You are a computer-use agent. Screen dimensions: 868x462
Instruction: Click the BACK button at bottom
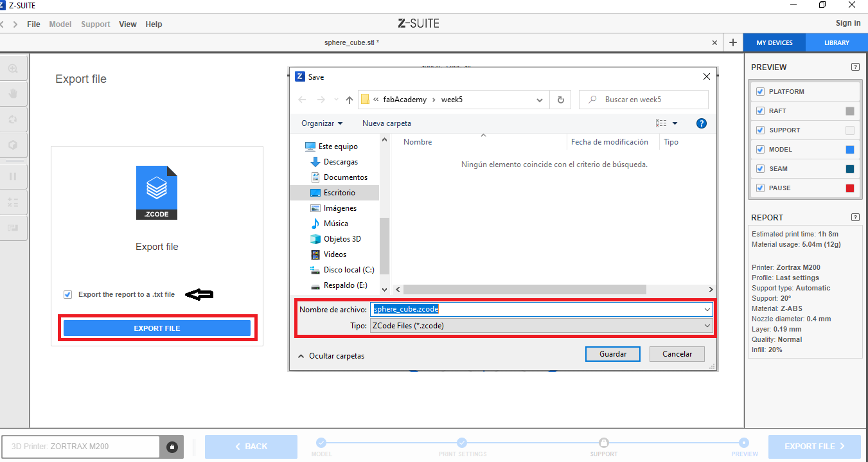tap(251, 447)
